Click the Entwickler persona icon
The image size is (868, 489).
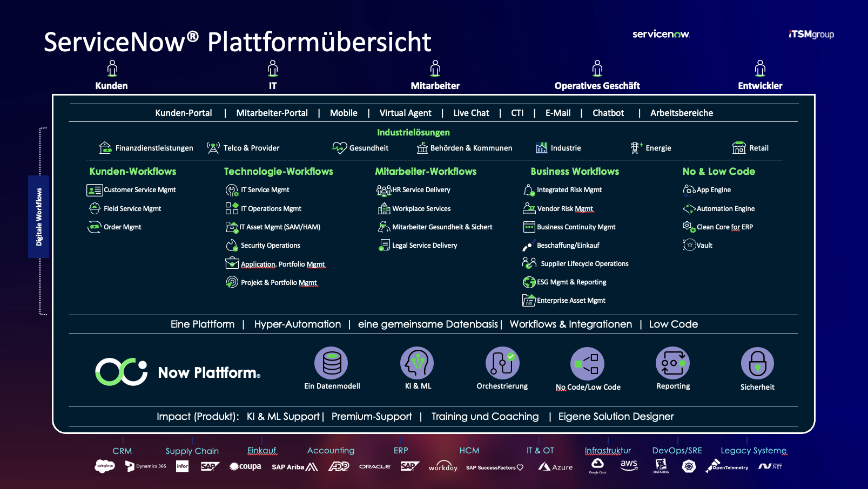pos(761,69)
